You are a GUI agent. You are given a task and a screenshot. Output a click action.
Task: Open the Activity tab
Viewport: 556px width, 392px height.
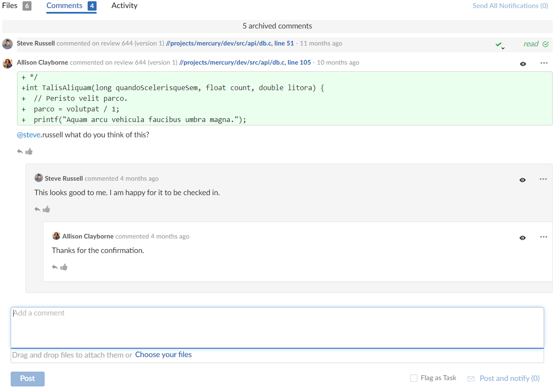click(124, 6)
